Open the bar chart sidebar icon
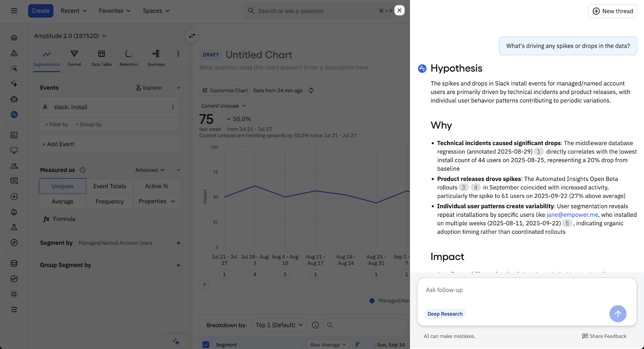This screenshot has height=349, width=644. (x=14, y=135)
